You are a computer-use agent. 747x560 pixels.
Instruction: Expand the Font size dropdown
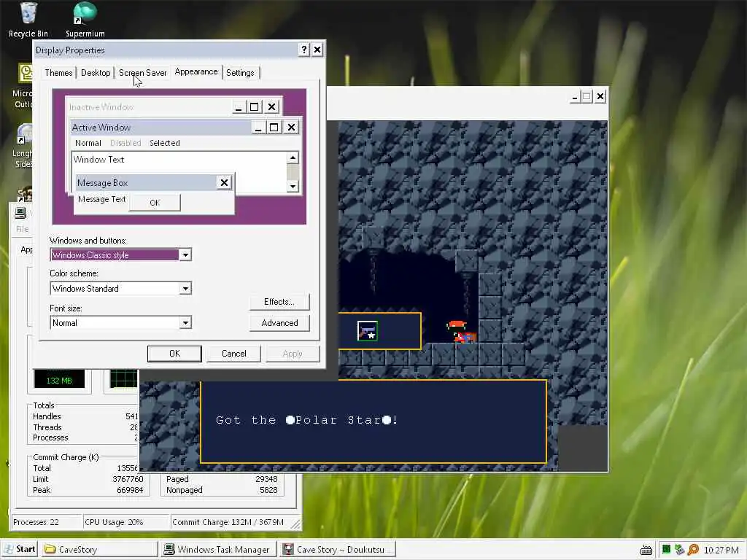click(x=185, y=323)
